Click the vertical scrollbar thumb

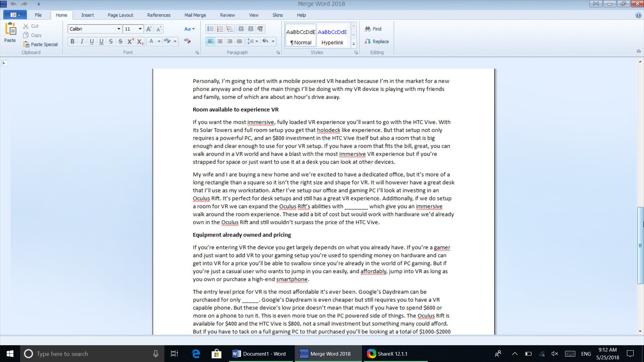pos(640,245)
